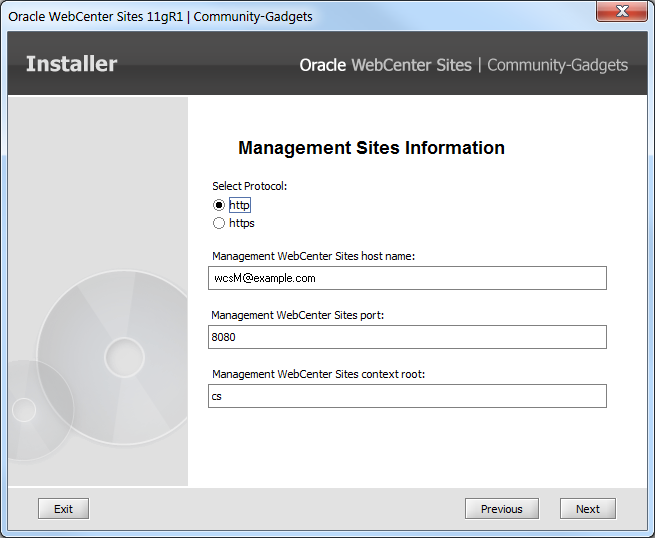Click the Management WebCenter Sites context root field

pos(407,396)
